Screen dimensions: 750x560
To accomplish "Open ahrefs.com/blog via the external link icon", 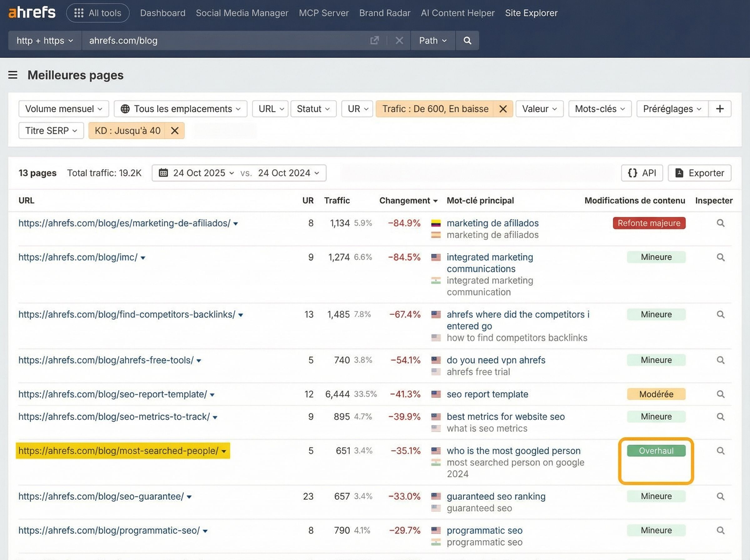I will (x=374, y=40).
